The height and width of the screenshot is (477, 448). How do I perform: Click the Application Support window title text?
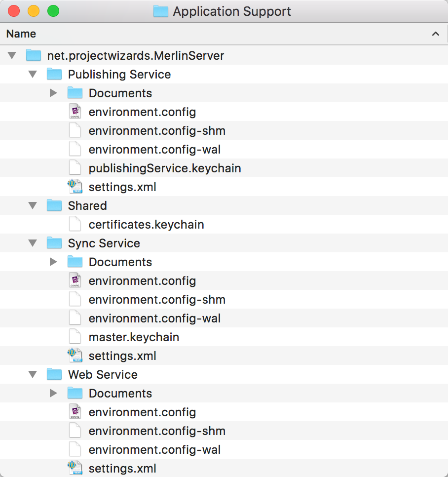pos(232,12)
